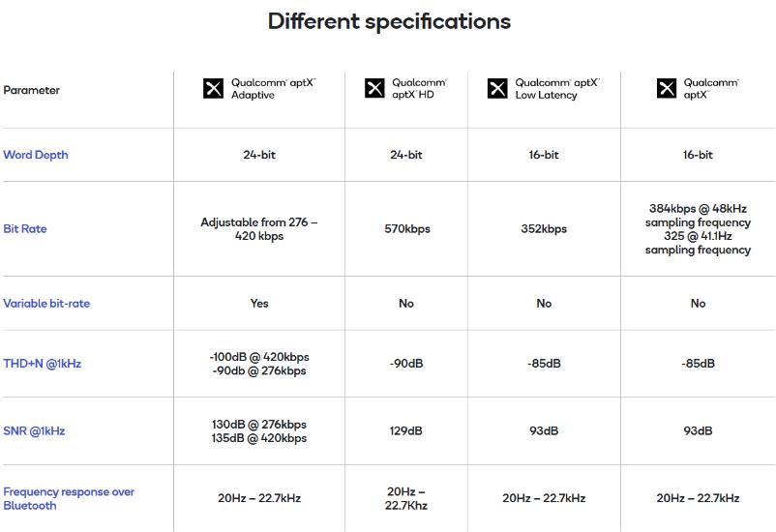Click the SNR @1kHz row label
Image resolution: width=776 pixels, height=532 pixels.
[34, 431]
